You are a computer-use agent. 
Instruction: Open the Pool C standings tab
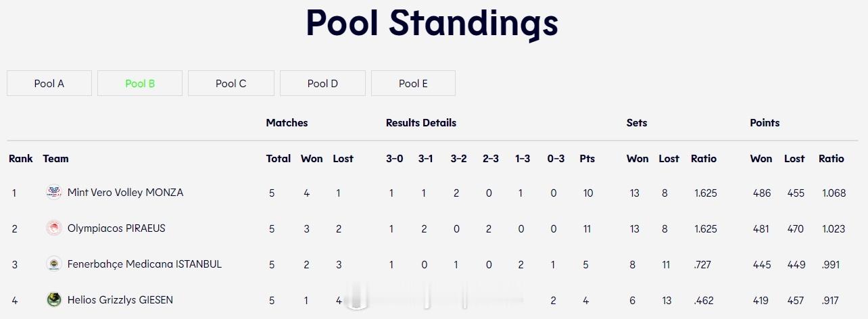pos(231,83)
